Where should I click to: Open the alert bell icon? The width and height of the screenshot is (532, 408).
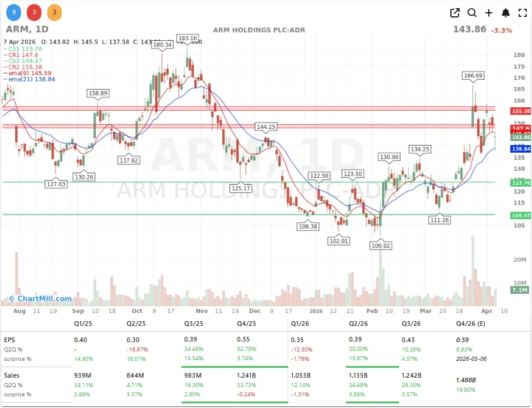coord(506,13)
